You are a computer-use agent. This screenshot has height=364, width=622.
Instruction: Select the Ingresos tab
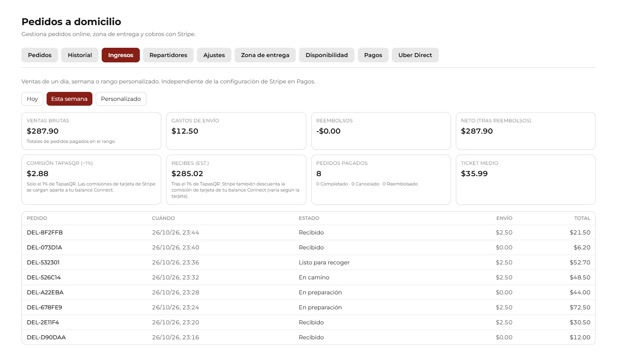(121, 55)
